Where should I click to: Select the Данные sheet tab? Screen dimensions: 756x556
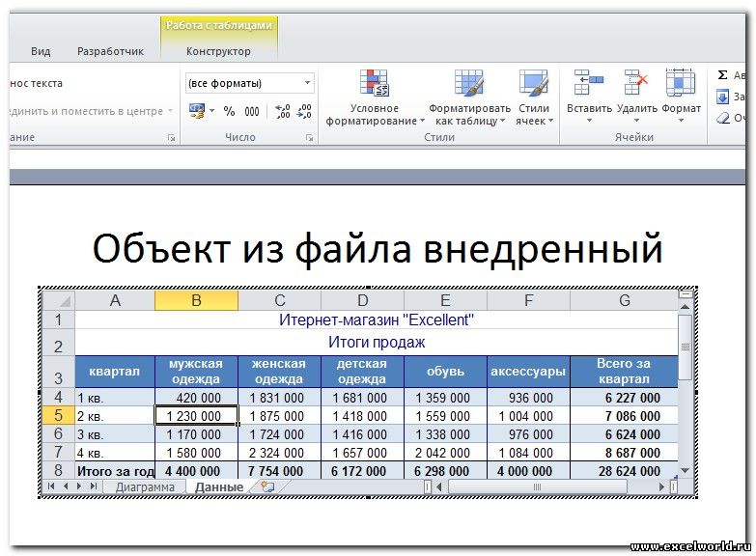point(219,487)
